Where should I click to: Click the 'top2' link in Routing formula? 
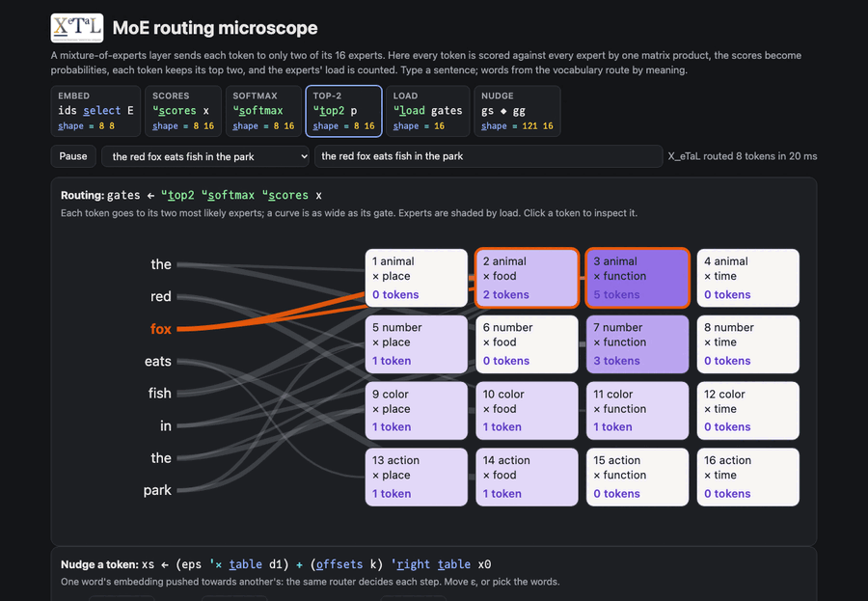tap(177, 195)
